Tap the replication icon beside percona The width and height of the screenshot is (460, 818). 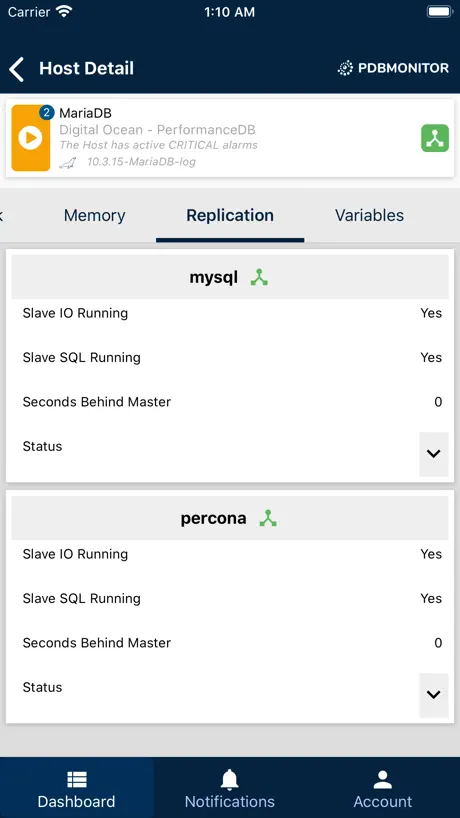click(268, 519)
